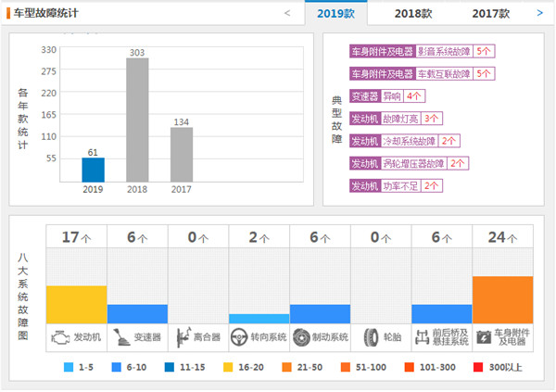The image size is (556, 392).
Task: Click the yellow 发动机 fault bar
Action: pos(77,305)
